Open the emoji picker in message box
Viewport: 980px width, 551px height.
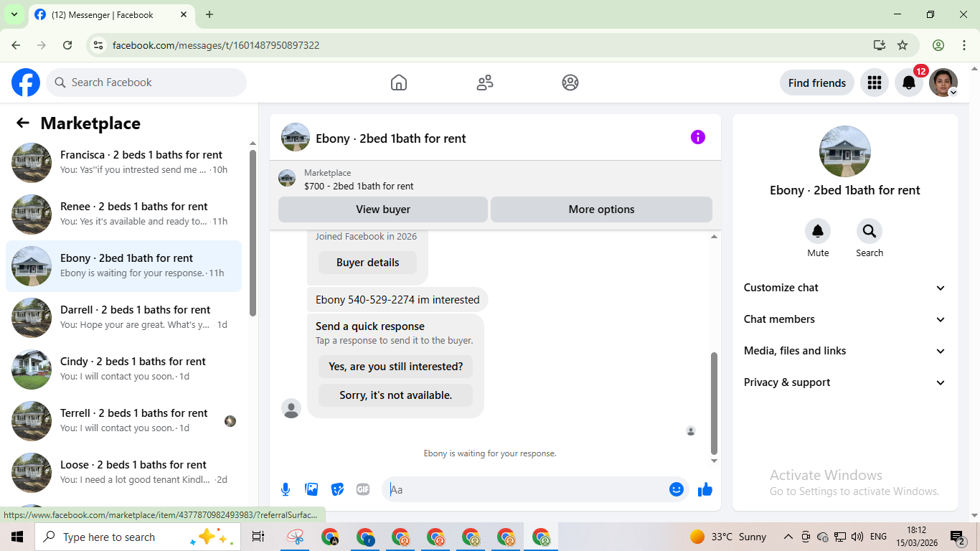pyautogui.click(x=676, y=489)
